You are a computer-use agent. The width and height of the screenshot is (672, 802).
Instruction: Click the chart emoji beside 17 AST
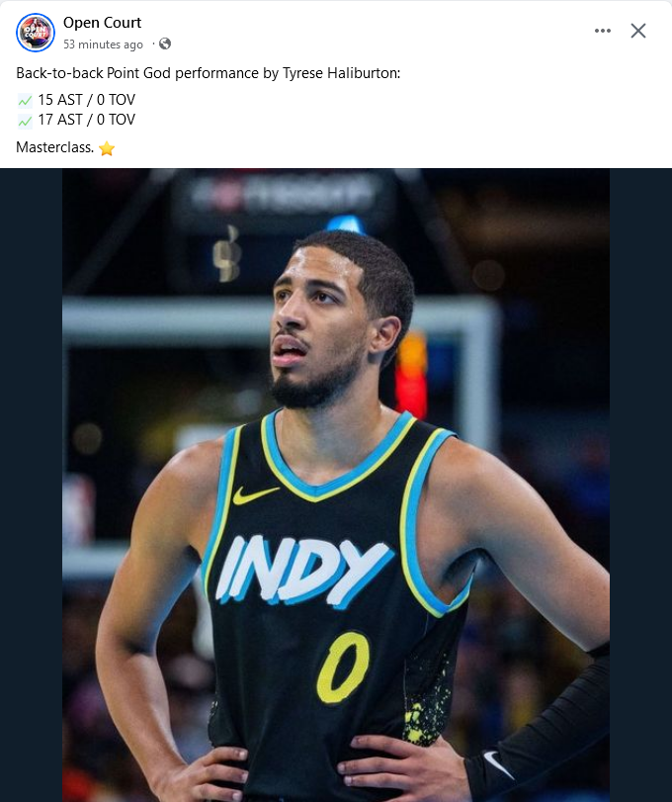25,121
